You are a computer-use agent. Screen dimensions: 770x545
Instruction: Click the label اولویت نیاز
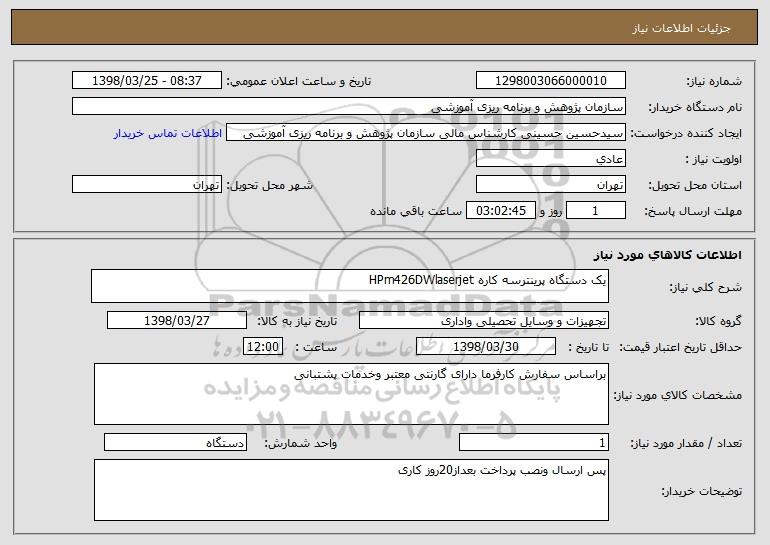point(714,160)
